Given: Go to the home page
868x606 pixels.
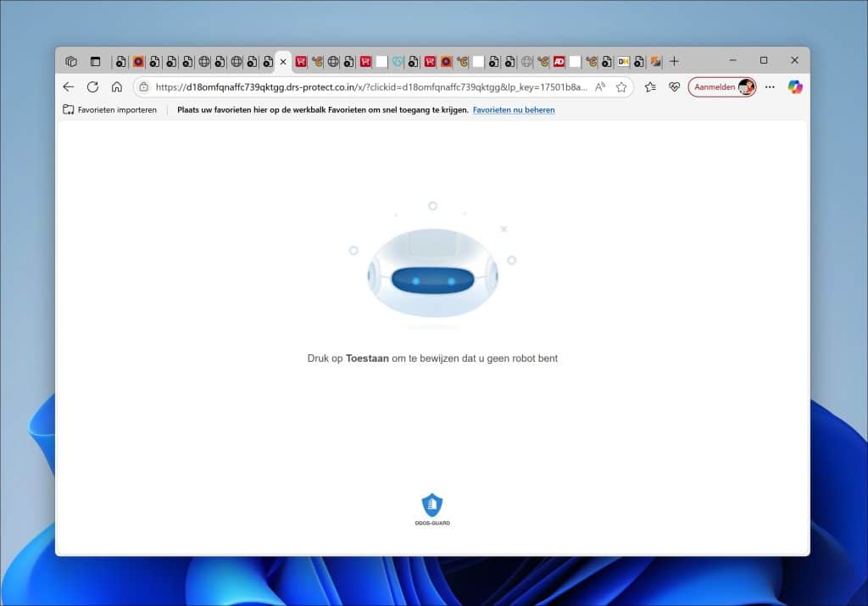Looking at the screenshot, I should (117, 87).
